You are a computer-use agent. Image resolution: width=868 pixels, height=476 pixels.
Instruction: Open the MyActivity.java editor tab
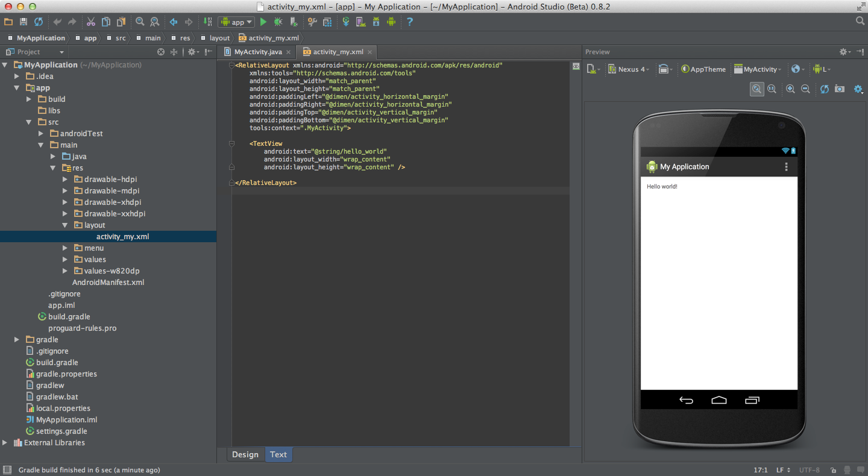258,52
